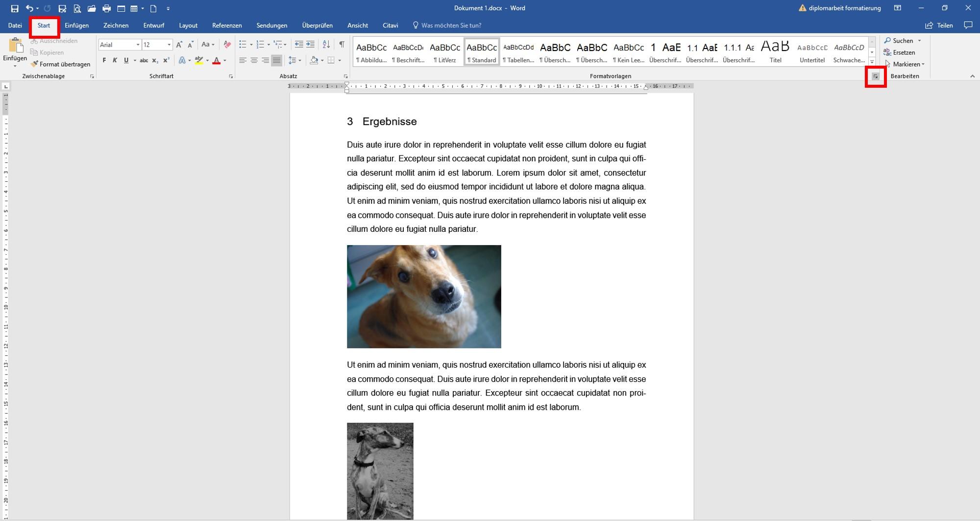This screenshot has height=521, width=980.
Task: Open the Citavi tab
Action: tap(390, 25)
